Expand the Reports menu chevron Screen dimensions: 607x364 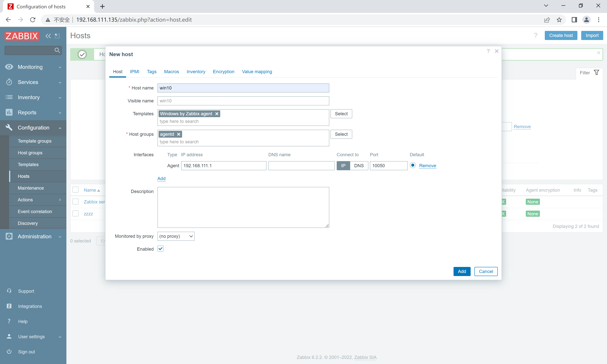pos(60,113)
